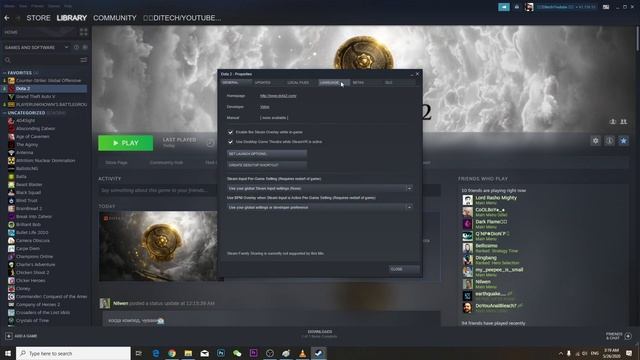Open the Dota 2 manage gear icon
Viewport: 640px width, 360px height.
point(596,141)
